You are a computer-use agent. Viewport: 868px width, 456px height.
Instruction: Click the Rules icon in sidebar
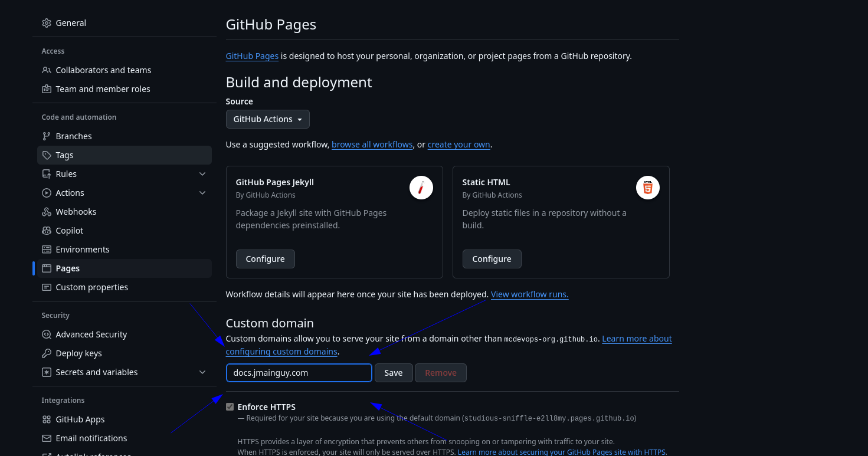47,174
